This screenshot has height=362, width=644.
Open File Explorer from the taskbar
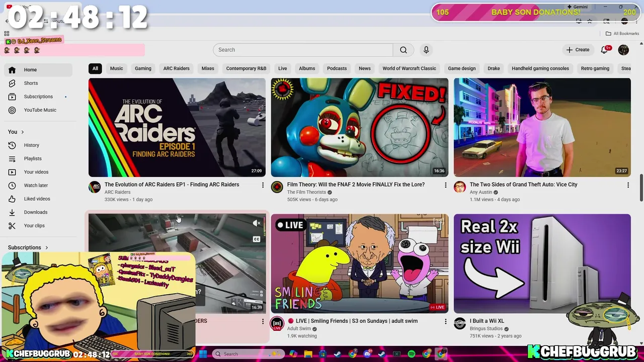point(308,354)
